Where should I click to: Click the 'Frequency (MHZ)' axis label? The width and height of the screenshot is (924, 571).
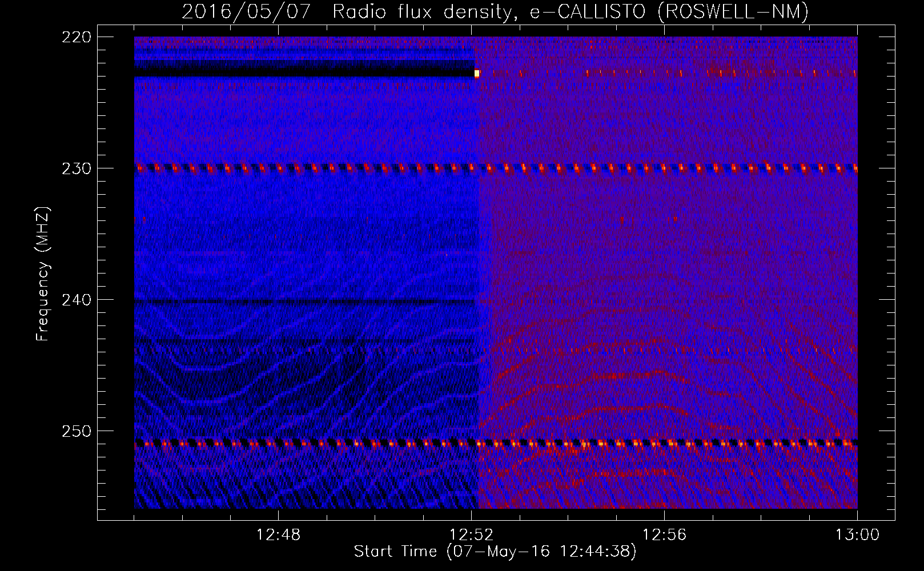tap(43, 274)
